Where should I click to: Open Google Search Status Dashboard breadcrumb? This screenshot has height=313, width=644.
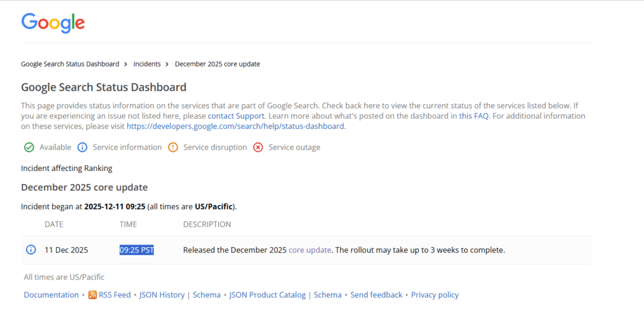70,64
